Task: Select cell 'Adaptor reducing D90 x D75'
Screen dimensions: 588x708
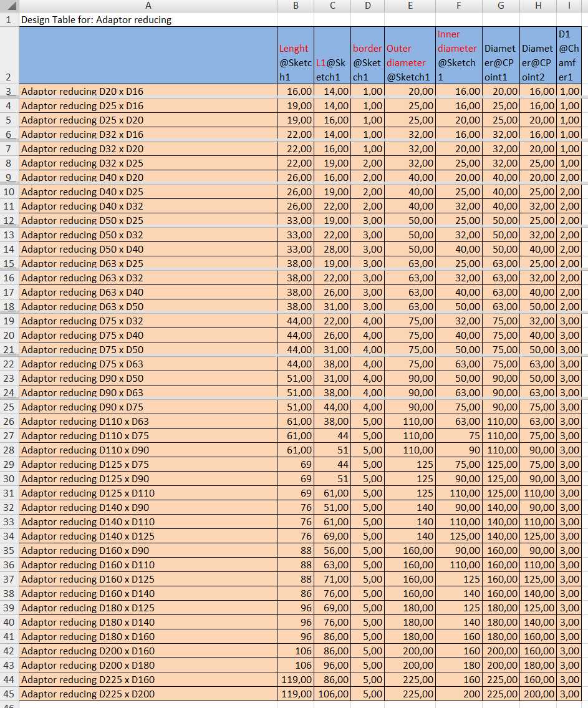Action: pos(148,407)
